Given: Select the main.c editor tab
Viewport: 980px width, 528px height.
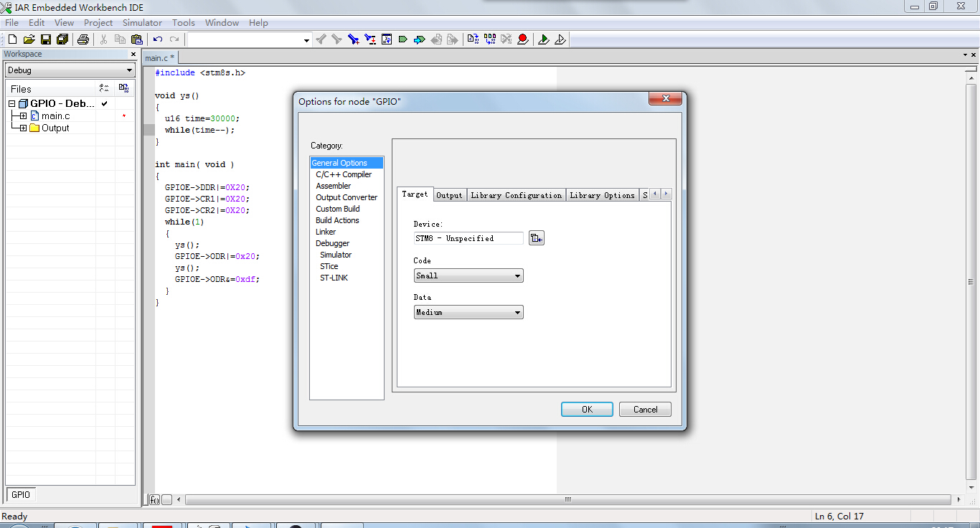Looking at the screenshot, I should (x=159, y=57).
